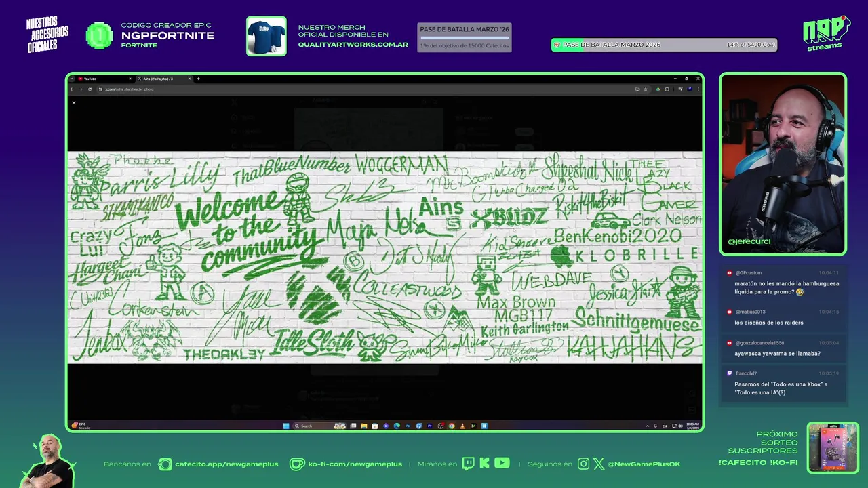Open Task View on the taskbar
The width and height of the screenshot is (868, 488).
[x=353, y=426]
